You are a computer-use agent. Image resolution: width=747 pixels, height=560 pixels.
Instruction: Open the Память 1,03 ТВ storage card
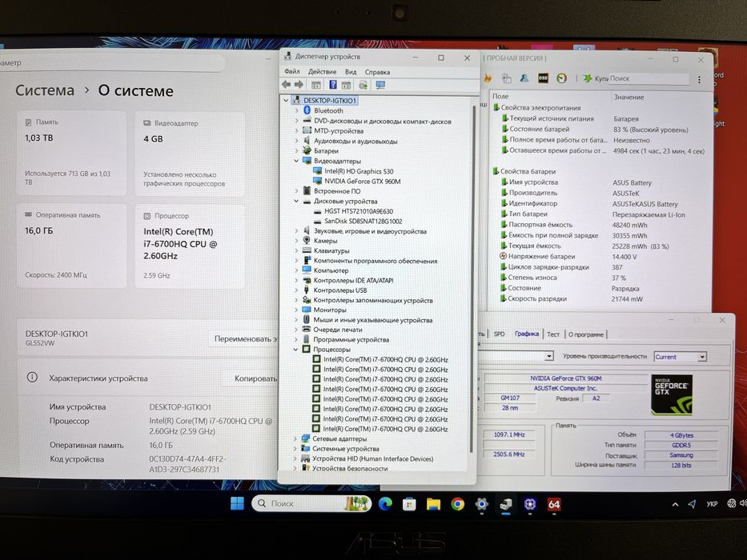tap(72, 153)
